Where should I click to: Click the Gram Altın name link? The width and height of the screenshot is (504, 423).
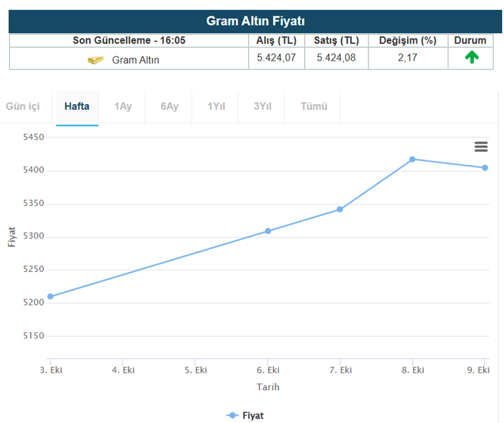[x=135, y=60]
